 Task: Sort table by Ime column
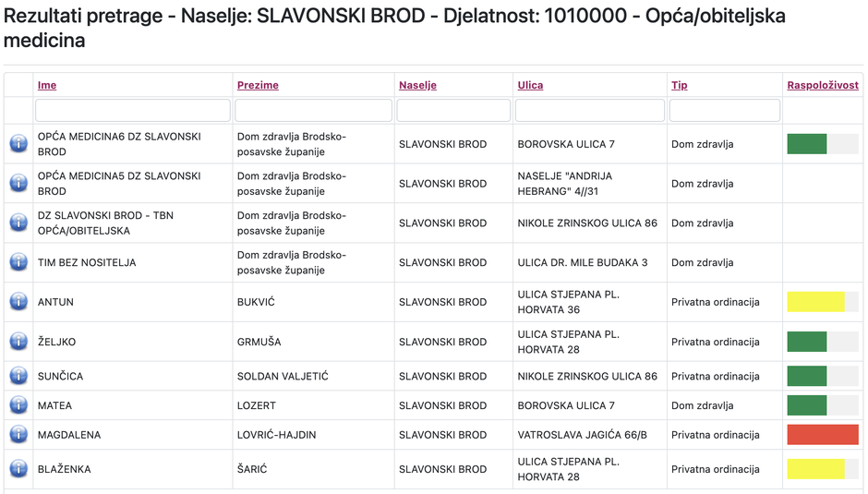coord(47,85)
